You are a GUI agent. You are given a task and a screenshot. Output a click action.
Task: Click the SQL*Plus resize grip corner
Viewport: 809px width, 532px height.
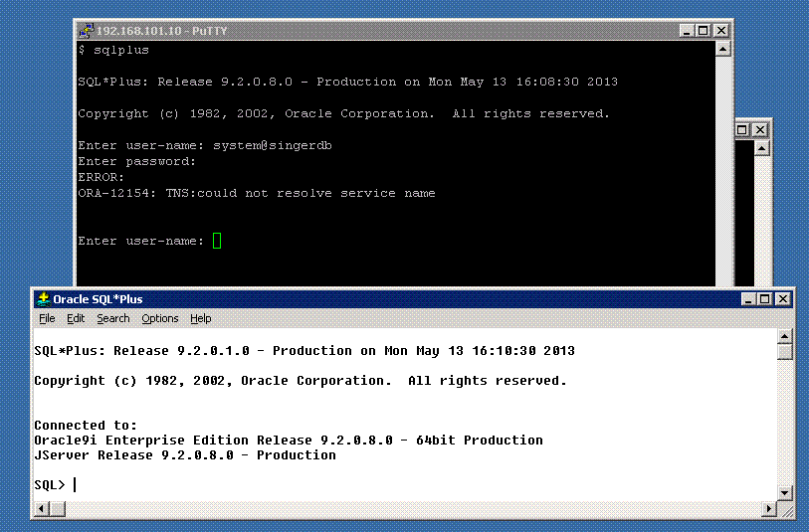pos(785,510)
